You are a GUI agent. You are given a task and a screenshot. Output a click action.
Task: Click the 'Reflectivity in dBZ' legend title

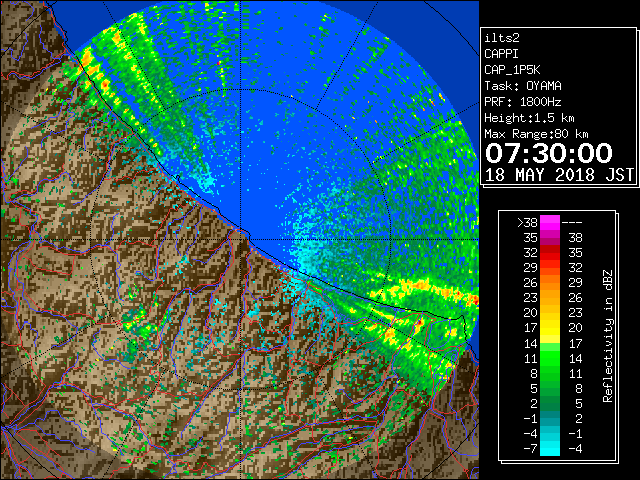tap(608, 336)
